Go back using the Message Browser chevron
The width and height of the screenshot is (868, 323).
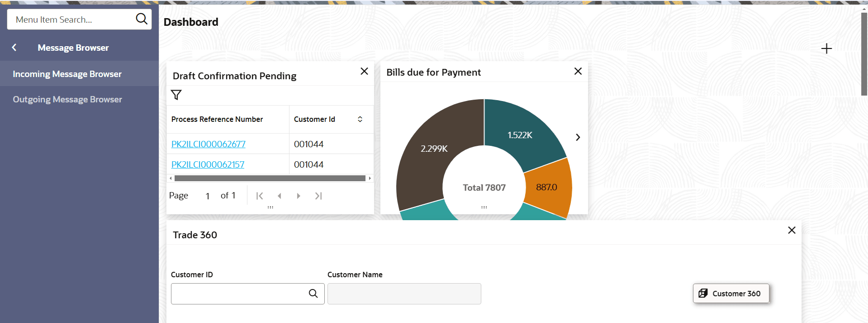coord(14,48)
